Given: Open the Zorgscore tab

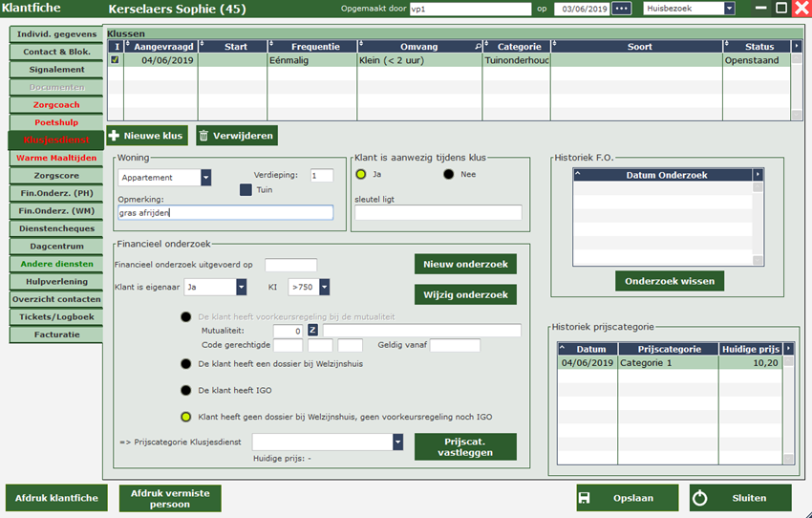Looking at the screenshot, I should (56, 178).
